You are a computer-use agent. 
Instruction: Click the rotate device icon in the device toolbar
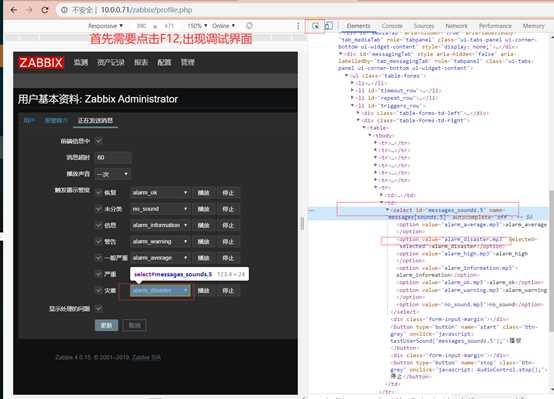[249, 26]
